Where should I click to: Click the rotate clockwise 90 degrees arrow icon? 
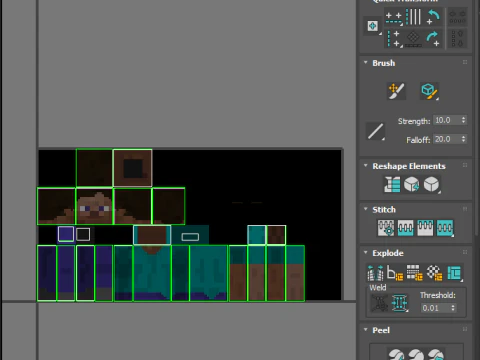click(x=433, y=39)
